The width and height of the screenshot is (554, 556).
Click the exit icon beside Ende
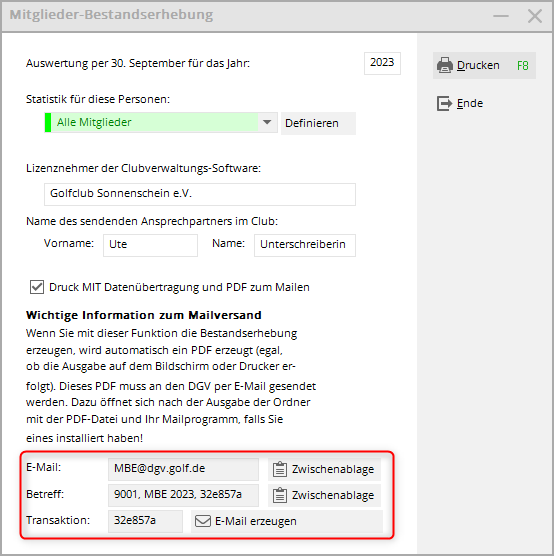[444, 104]
